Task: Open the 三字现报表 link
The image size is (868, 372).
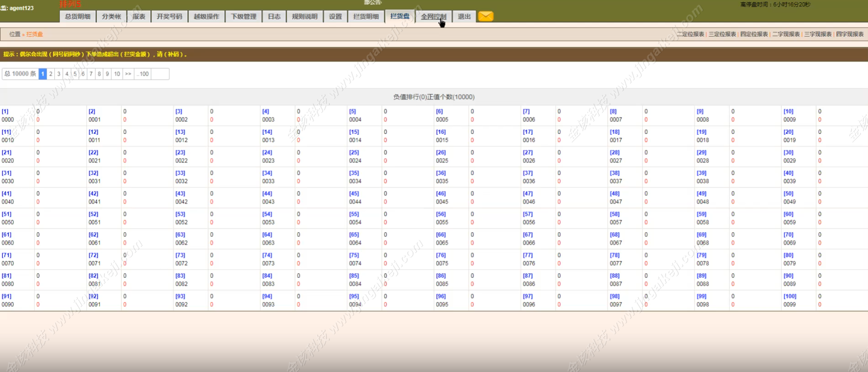Action: coord(818,34)
